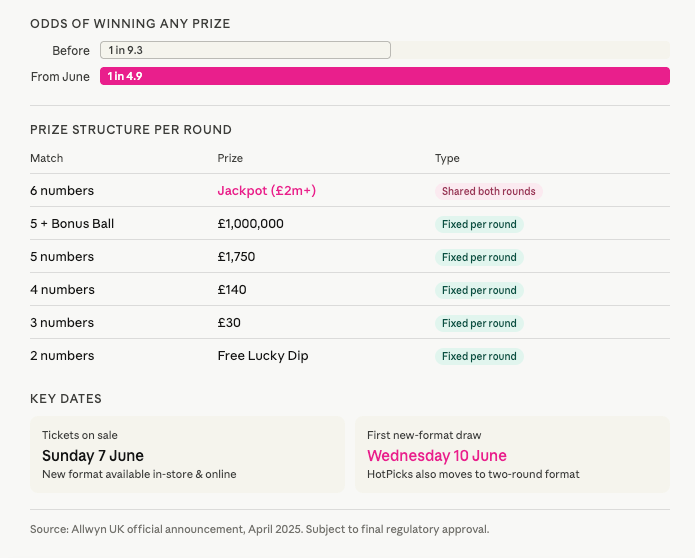The image size is (695, 558).
Task: Click the pink 'From June' 1 in 4.9 bar
Action: click(384, 76)
